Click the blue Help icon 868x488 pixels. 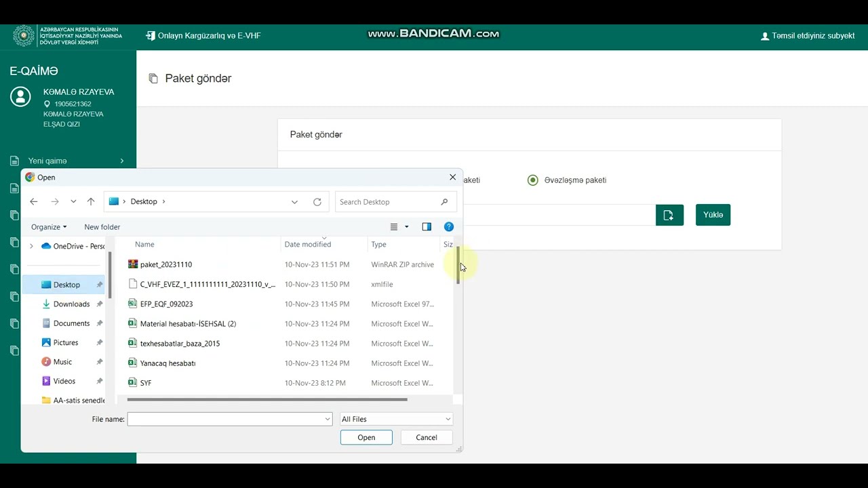coord(449,227)
